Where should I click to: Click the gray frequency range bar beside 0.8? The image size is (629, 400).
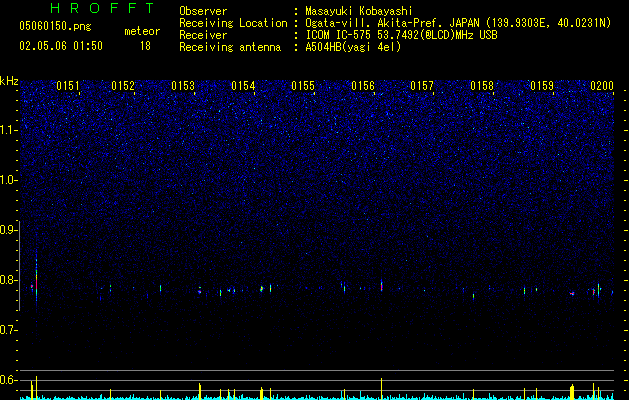point(20,266)
